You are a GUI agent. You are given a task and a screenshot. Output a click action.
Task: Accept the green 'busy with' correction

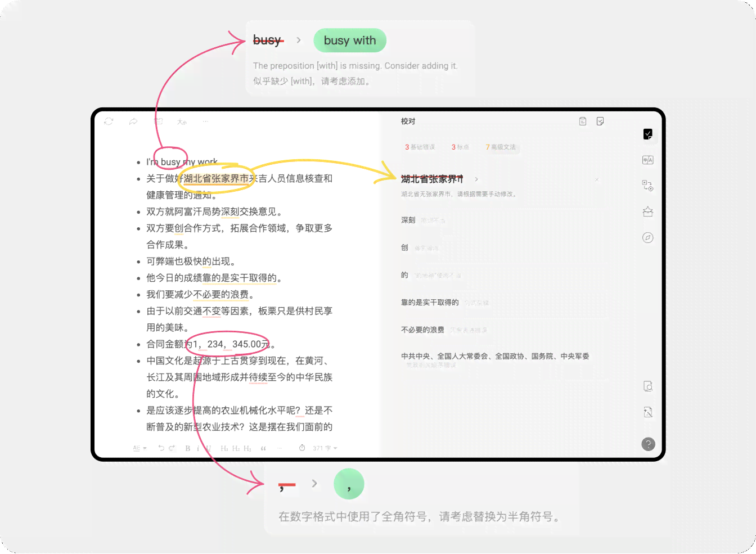(x=350, y=40)
